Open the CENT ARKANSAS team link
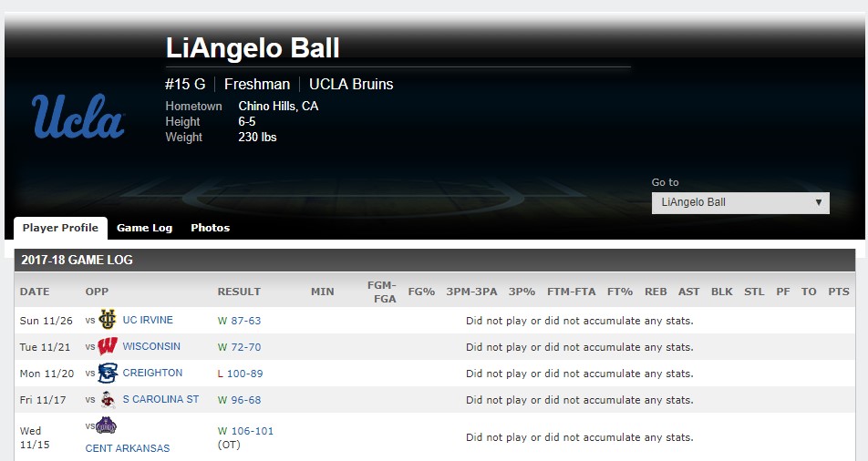868x461 pixels. pos(128,448)
